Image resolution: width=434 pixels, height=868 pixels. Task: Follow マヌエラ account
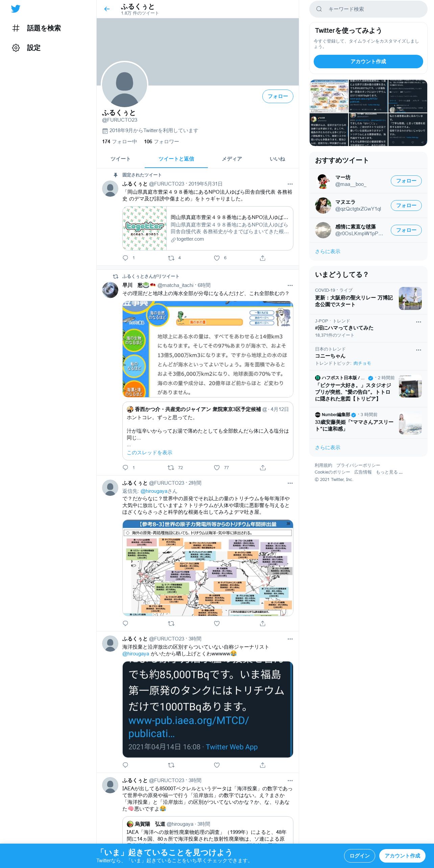tap(406, 206)
